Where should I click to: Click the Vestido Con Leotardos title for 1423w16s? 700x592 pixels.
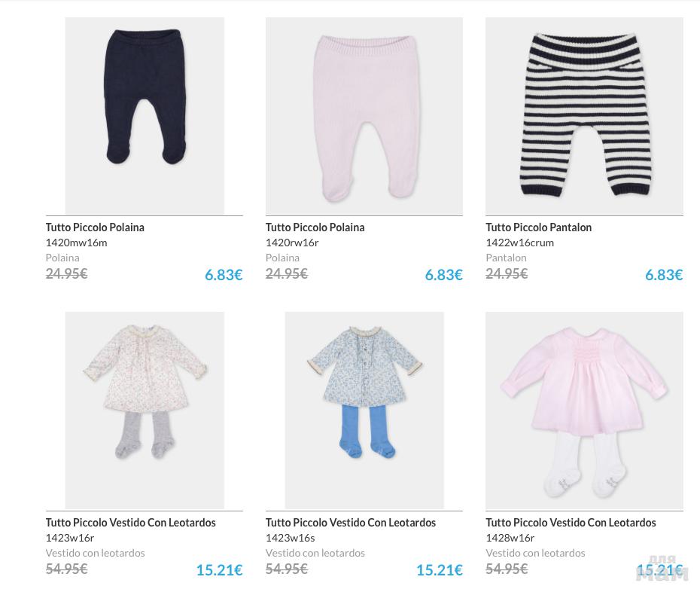350,523
